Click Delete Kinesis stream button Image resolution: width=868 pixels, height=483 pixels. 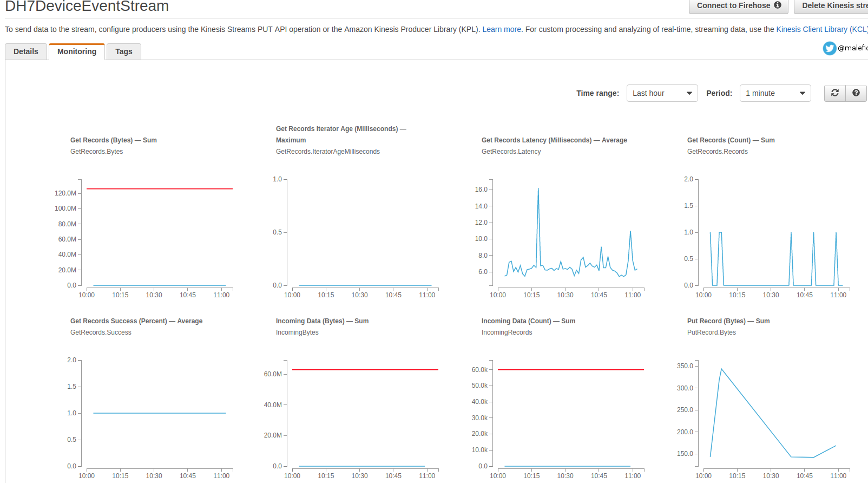pos(831,6)
